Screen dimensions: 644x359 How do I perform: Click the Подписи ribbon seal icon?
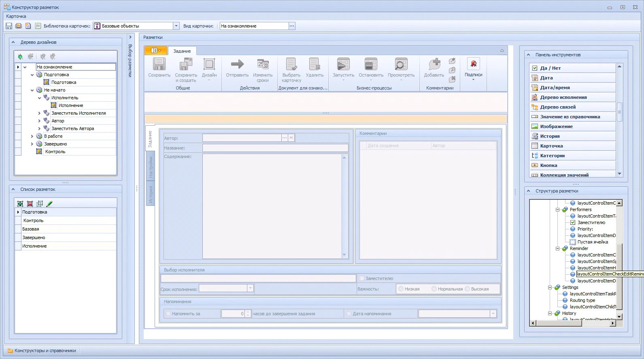pyautogui.click(x=473, y=64)
